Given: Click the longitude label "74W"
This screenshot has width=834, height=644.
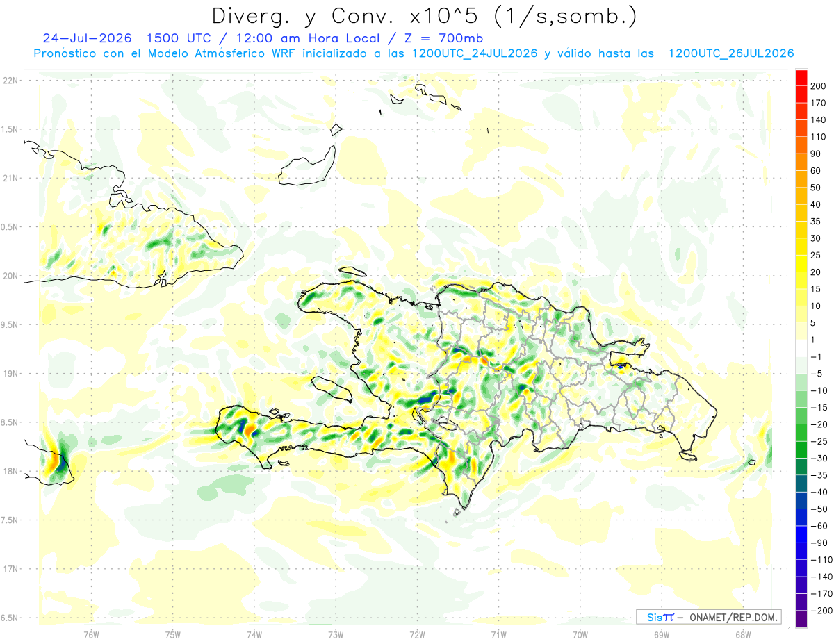Looking at the screenshot, I should point(254,635).
